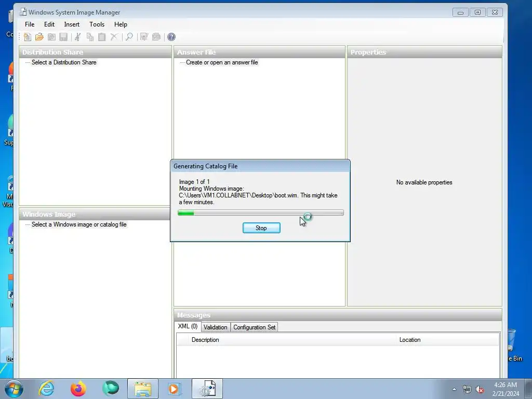Restore down the System Image Manager window
Viewport: 532px width, 399px height.
pyautogui.click(x=478, y=12)
